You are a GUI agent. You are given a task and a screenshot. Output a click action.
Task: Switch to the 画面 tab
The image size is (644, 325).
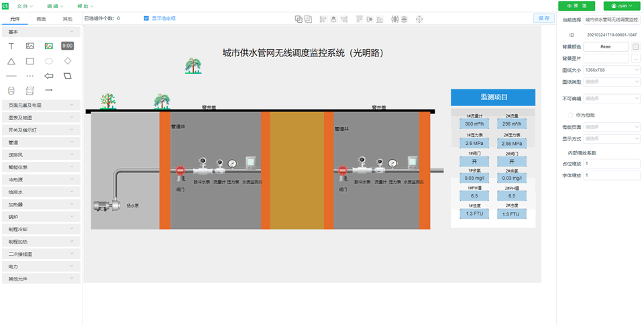click(41, 19)
